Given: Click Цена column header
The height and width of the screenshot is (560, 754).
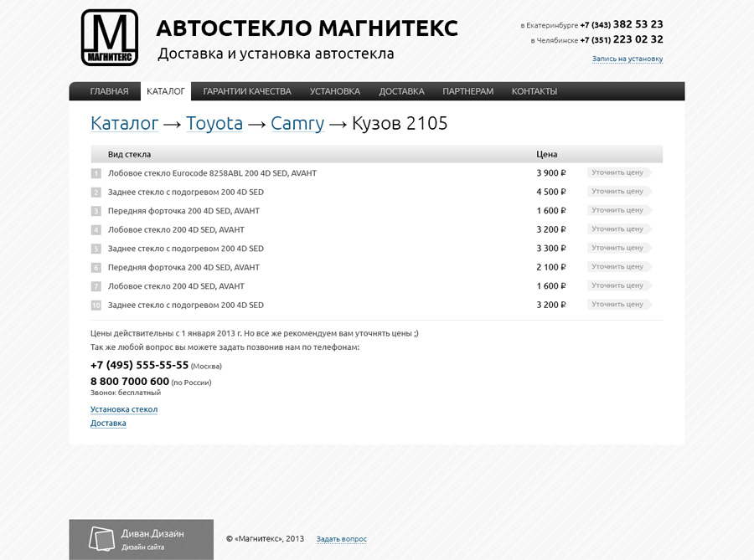Looking at the screenshot, I should point(547,154).
